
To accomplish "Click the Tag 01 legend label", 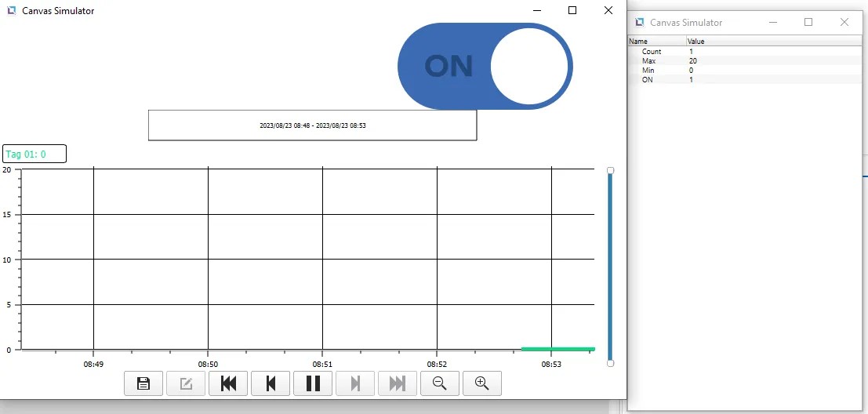I will pos(35,154).
